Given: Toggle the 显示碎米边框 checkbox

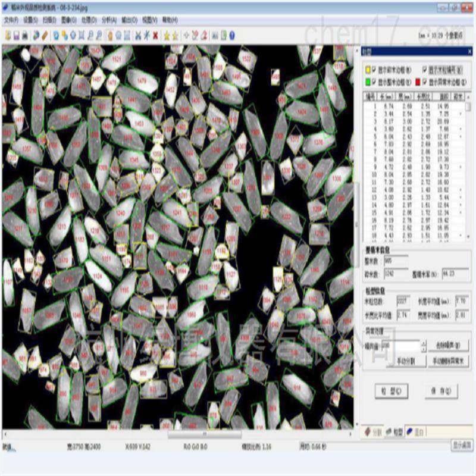Looking at the screenshot, I should point(374,70).
